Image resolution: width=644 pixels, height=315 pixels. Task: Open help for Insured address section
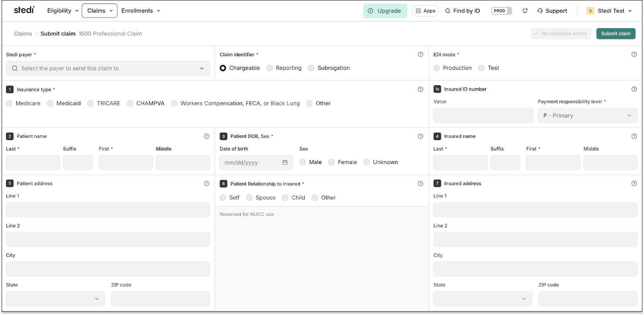pos(634,183)
